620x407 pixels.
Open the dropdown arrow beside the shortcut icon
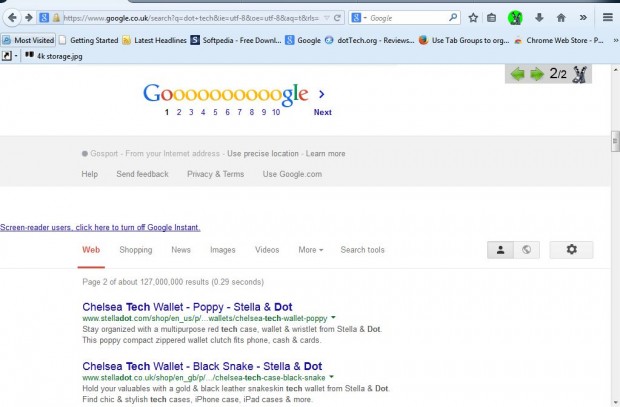coord(16,56)
